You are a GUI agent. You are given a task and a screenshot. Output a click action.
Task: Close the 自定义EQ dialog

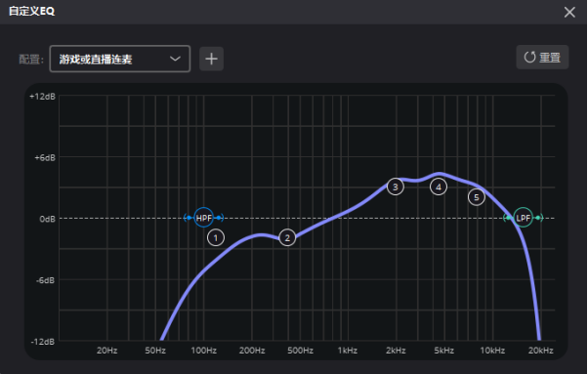tap(569, 12)
